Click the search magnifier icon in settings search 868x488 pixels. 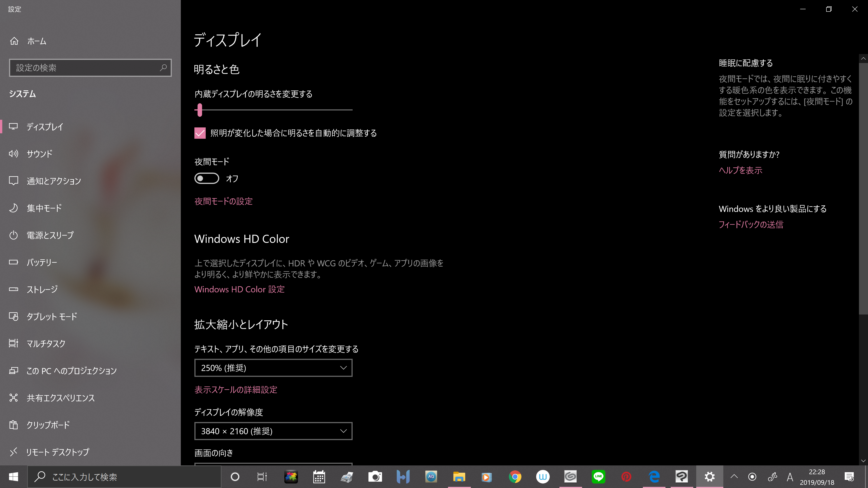[x=163, y=68]
